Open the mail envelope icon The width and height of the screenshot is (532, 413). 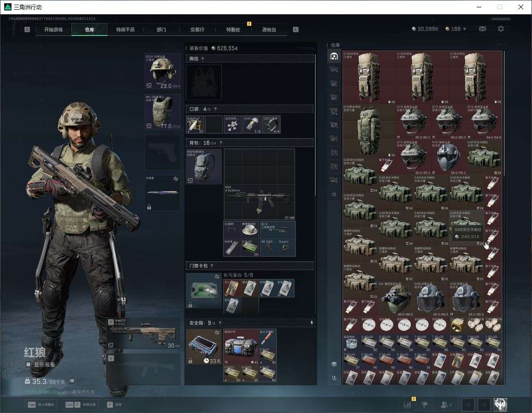click(483, 29)
